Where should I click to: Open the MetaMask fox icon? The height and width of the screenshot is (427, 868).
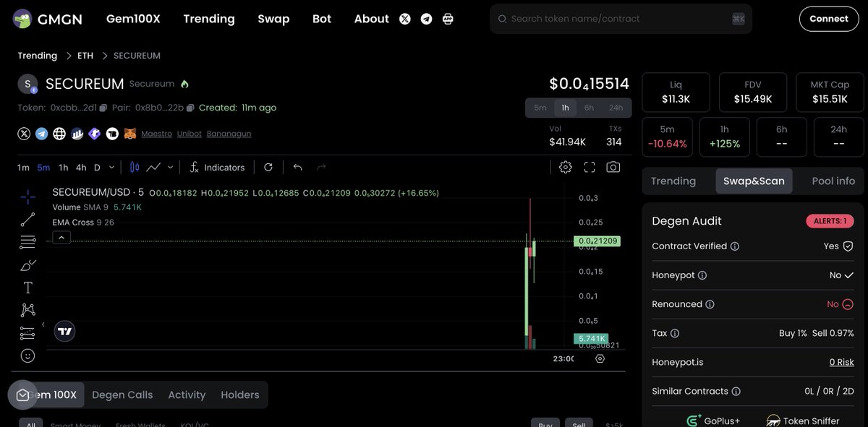(x=130, y=134)
